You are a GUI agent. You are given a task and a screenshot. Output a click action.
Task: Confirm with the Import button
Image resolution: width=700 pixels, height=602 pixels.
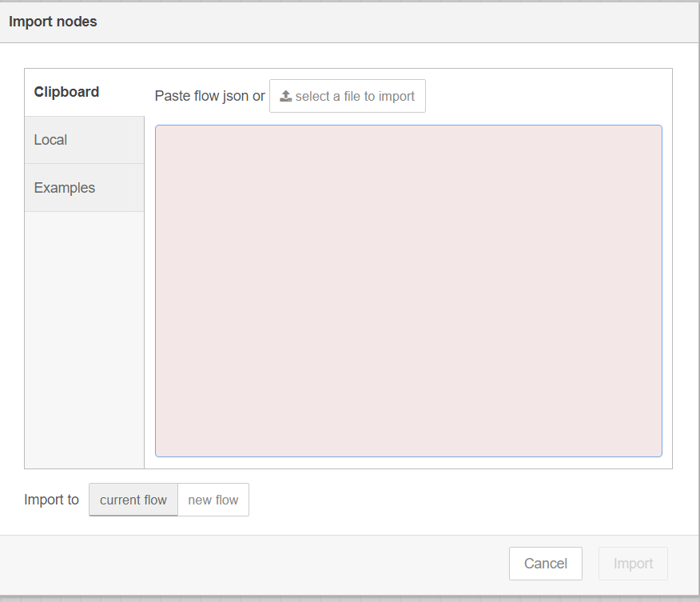[x=633, y=563]
